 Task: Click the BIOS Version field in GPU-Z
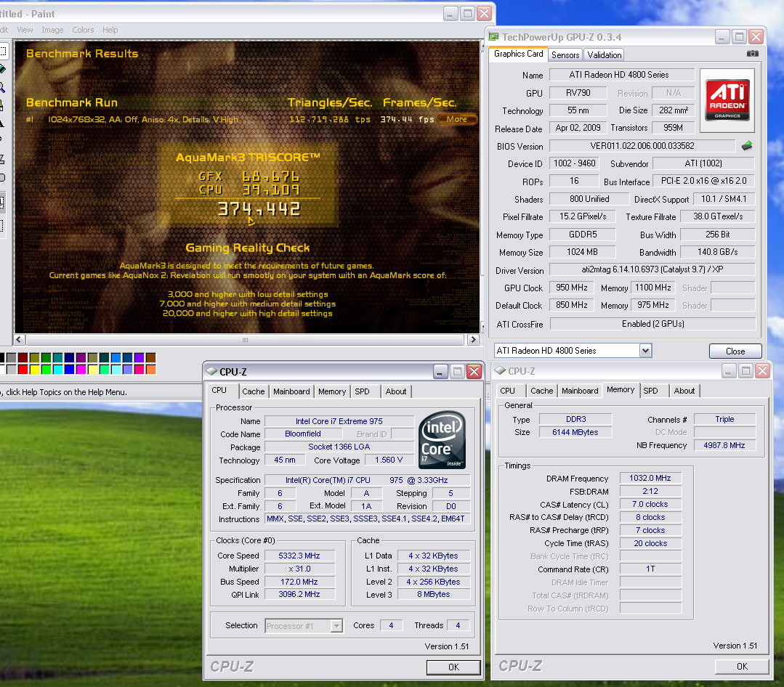(x=642, y=146)
